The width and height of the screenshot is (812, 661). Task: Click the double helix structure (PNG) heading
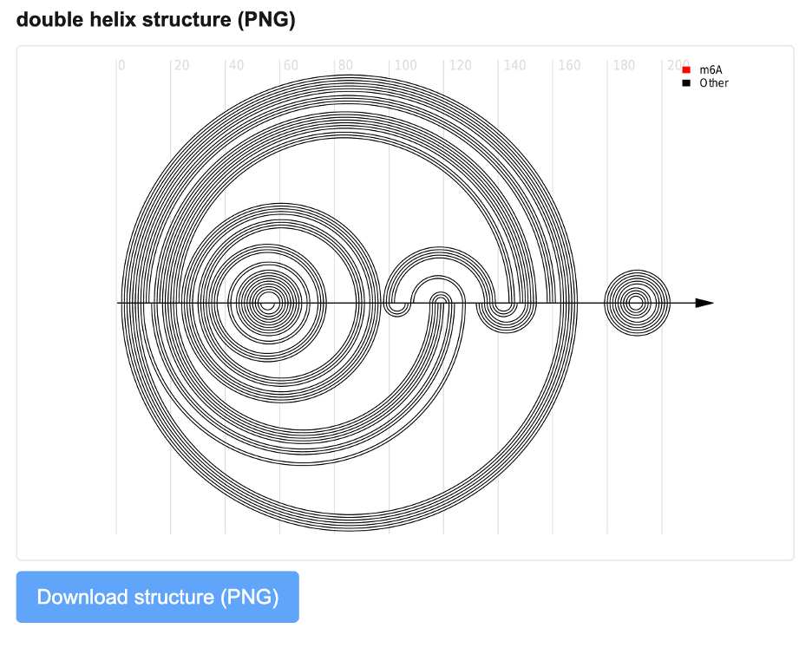point(156,20)
